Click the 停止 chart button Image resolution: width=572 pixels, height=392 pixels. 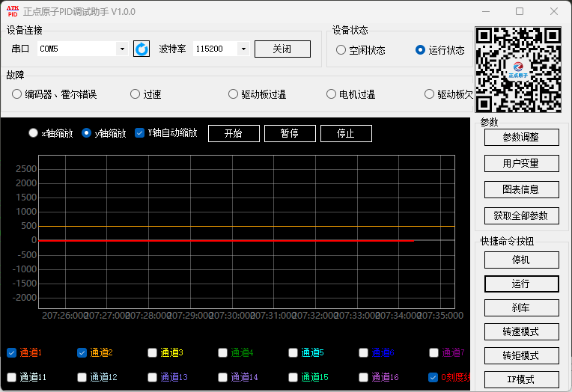[x=346, y=133]
